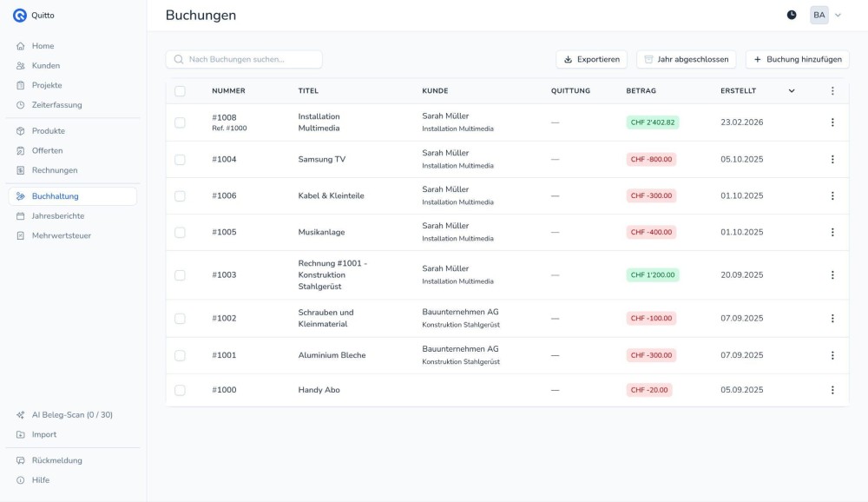Viewport: 868px width, 502px height.
Task: Check the box for booking #1008
Action: tap(180, 122)
